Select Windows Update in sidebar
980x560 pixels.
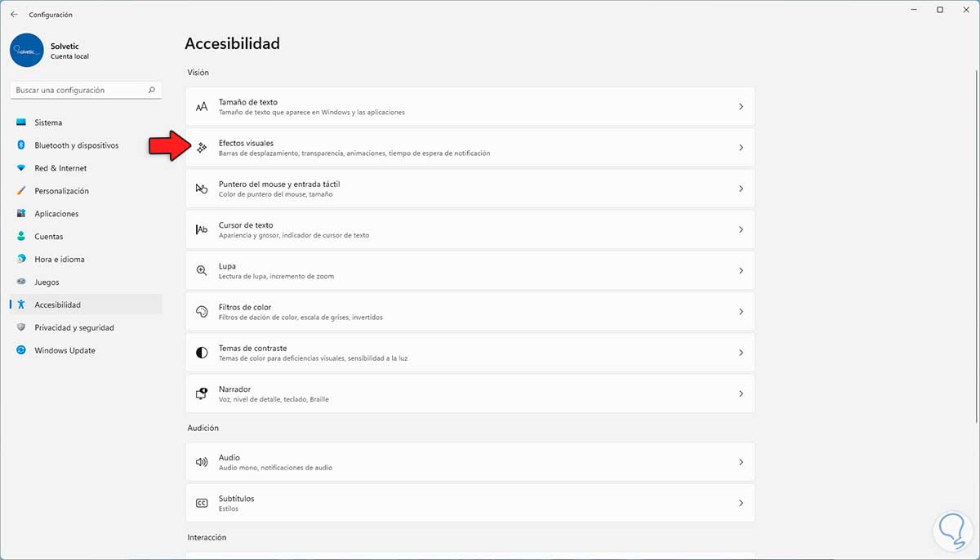coord(65,350)
